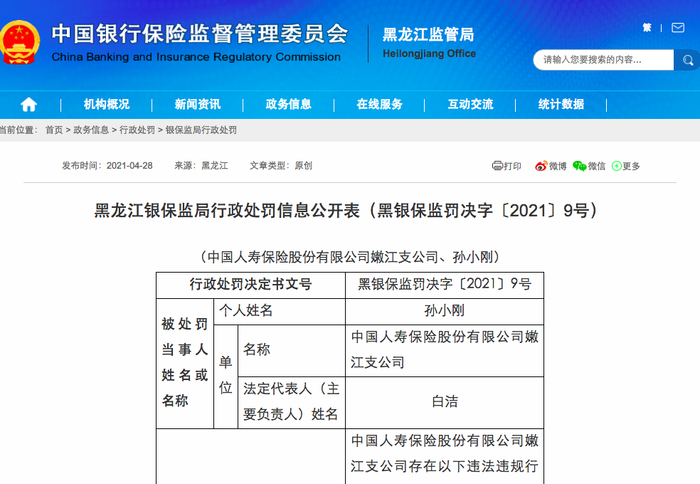Open the 互动交流 menu

point(471,104)
